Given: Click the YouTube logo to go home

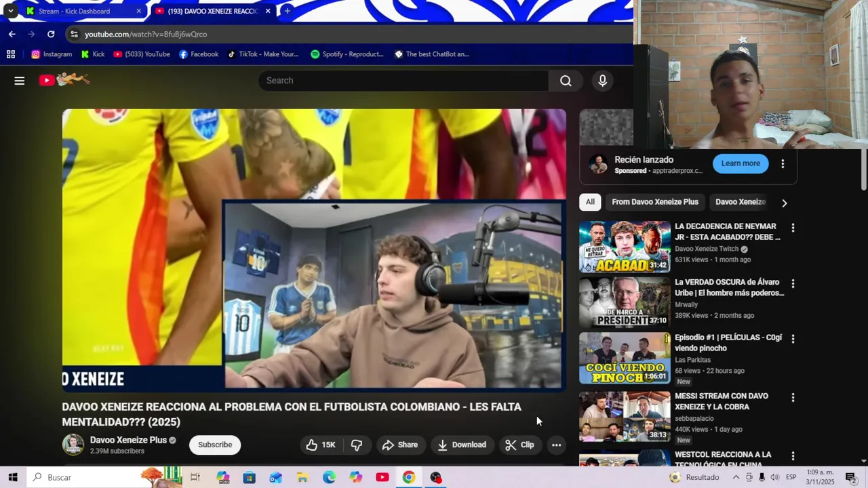Looking at the screenshot, I should pyautogui.click(x=64, y=80).
